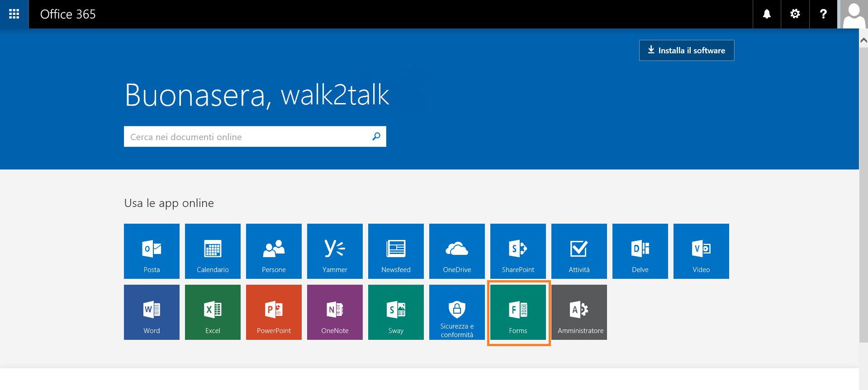Open the OneDrive tile
868x390 pixels.
[x=457, y=251]
